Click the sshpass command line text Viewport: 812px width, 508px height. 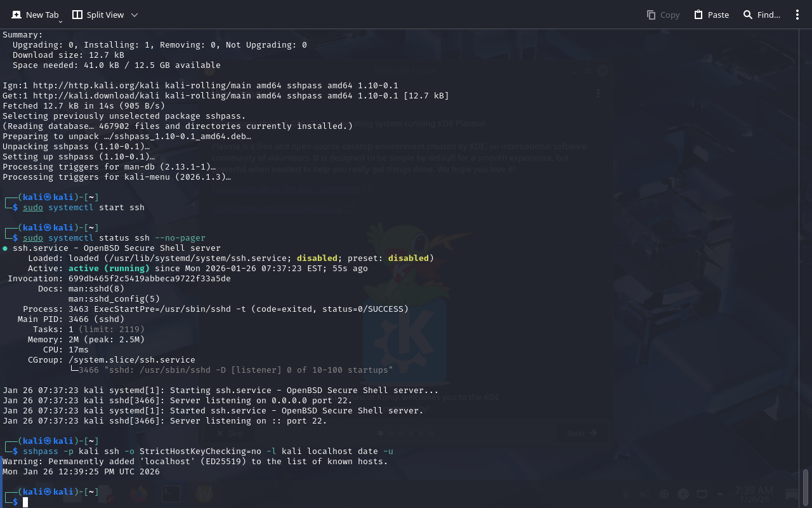(x=208, y=451)
